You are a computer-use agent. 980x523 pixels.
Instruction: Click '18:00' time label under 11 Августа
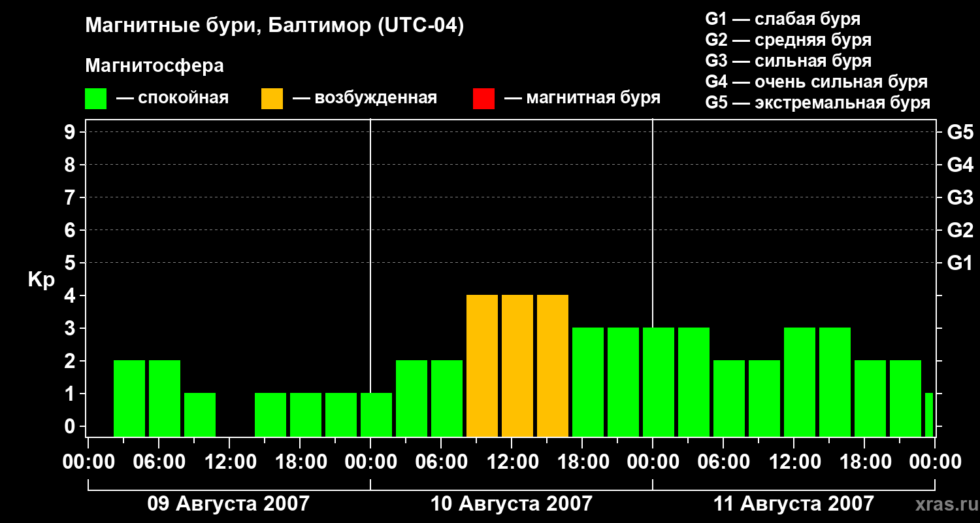click(864, 462)
